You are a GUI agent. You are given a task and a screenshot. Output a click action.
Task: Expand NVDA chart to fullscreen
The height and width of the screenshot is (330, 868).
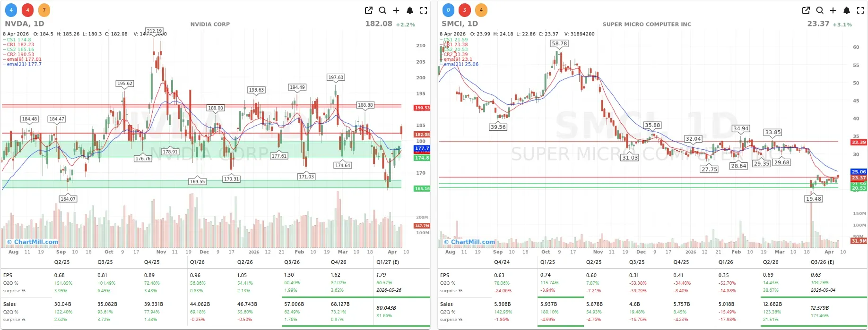(424, 10)
